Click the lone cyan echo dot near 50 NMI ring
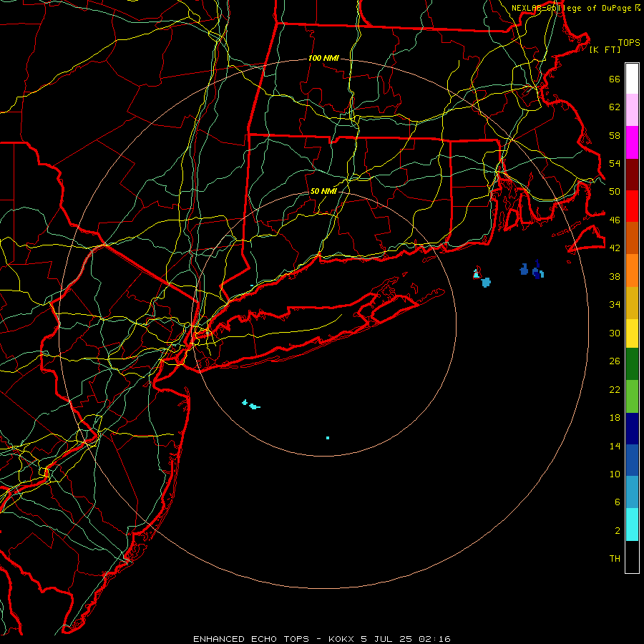This screenshot has height=644, width=644. pos(328,438)
